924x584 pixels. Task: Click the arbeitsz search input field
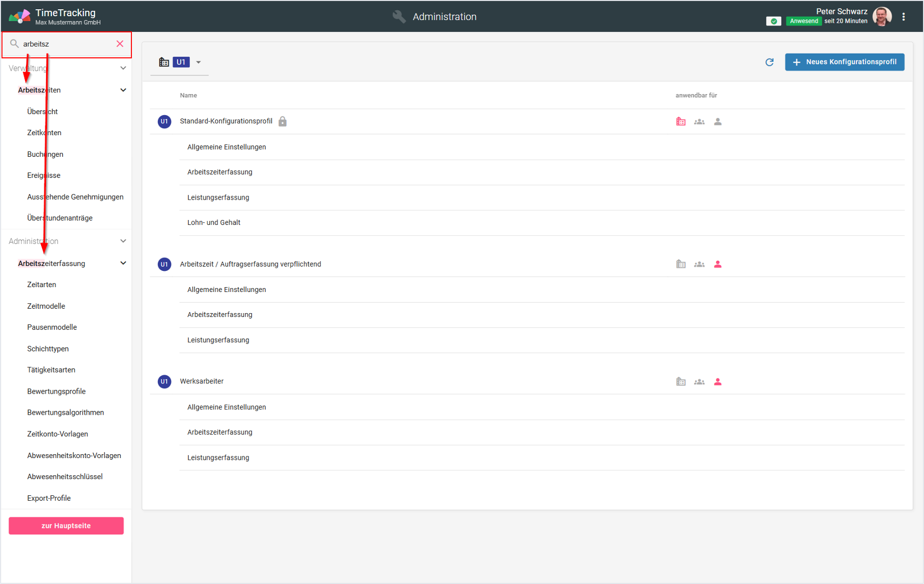(65, 44)
